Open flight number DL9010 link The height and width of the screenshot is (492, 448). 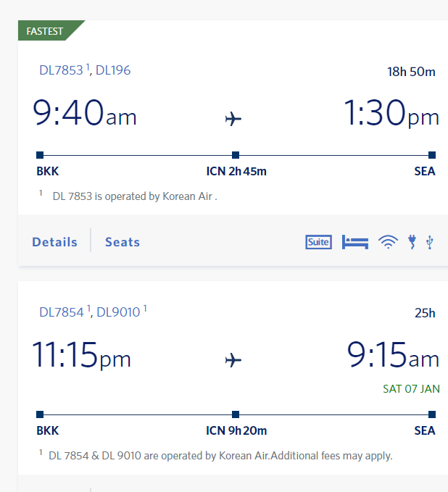(x=118, y=312)
